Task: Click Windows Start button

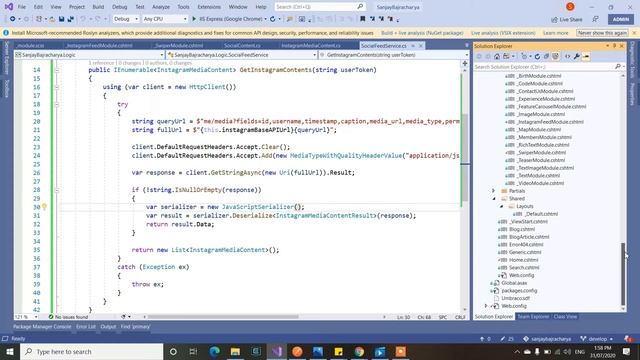Action: coord(10,351)
